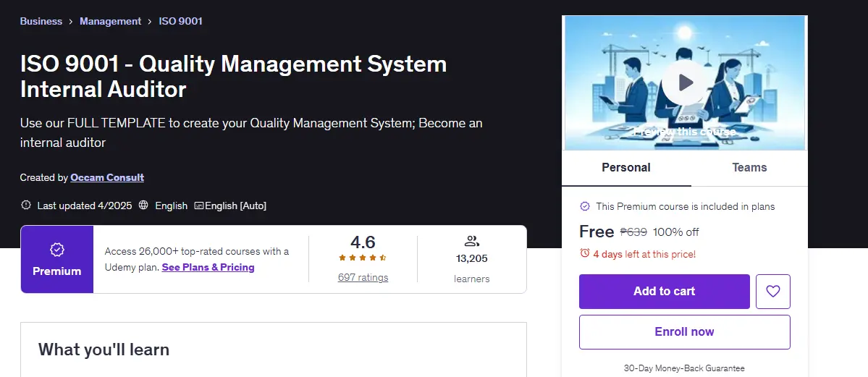The image size is (868, 377).
Task: Add course to wishlist heart icon
Action: [x=772, y=291]
